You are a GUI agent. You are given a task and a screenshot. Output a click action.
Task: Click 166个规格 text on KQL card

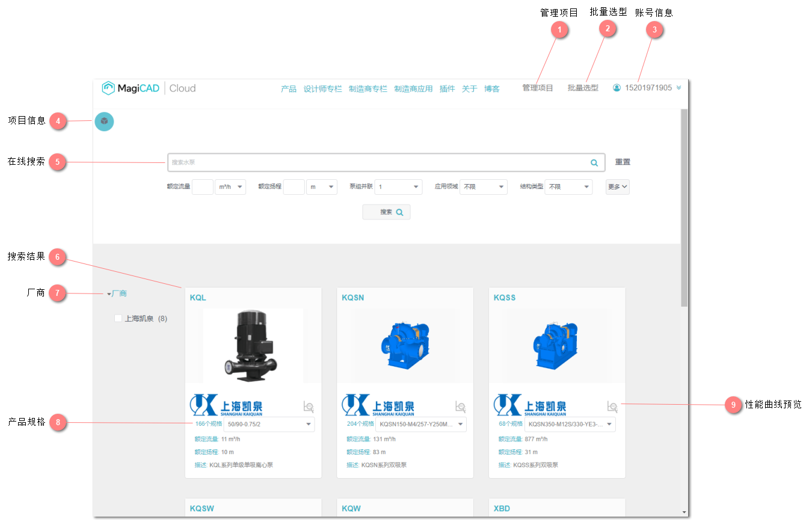(208, 424)
